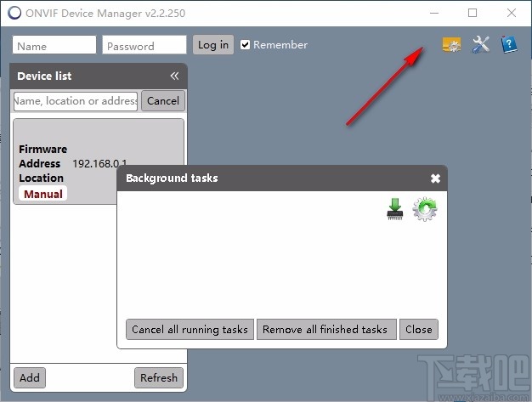Screen dimensions: 532x402
Task: Collapse the Device list panel
Action: click(x=174, y=76)
